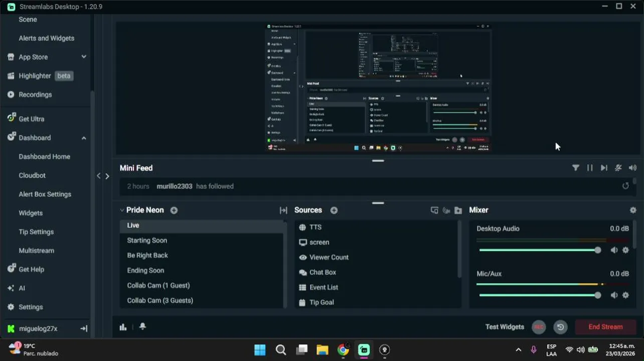Open Widgets sidebar item

31,213
